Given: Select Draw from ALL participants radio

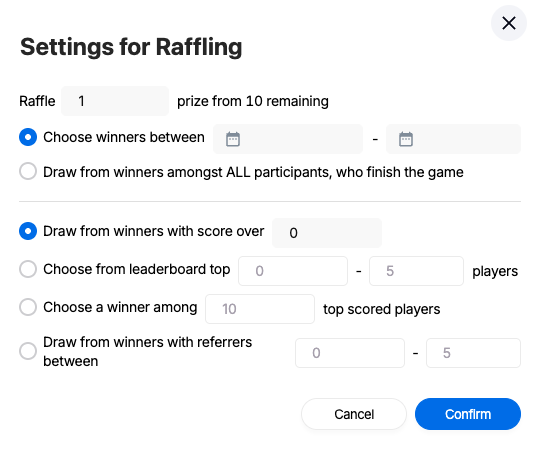Looking at the screenshot, I should (x=28, y=171).
